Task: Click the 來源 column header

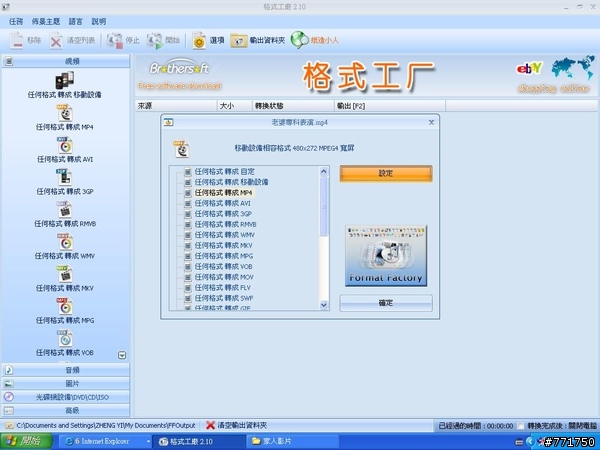Action: pyautogui.click(x=176, y=106)
